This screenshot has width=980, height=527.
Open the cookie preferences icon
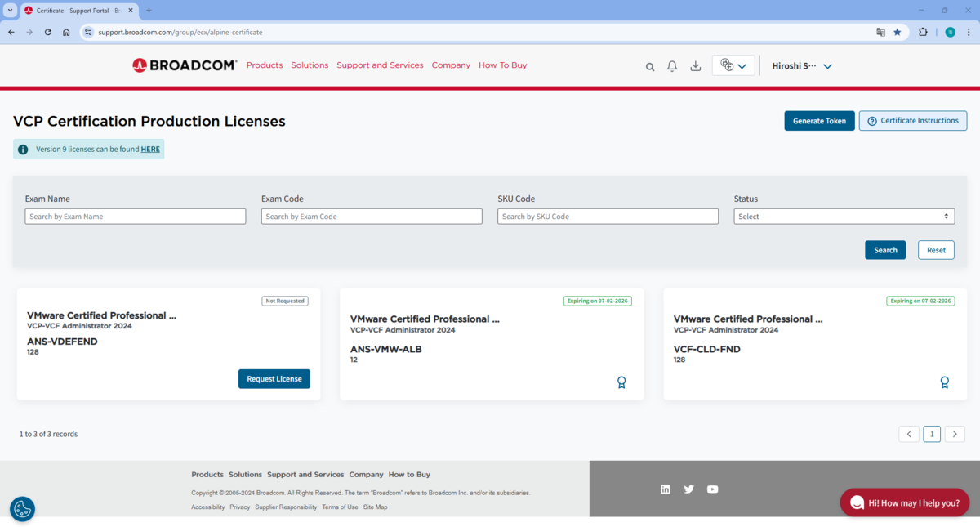click(x=22, y=509)
